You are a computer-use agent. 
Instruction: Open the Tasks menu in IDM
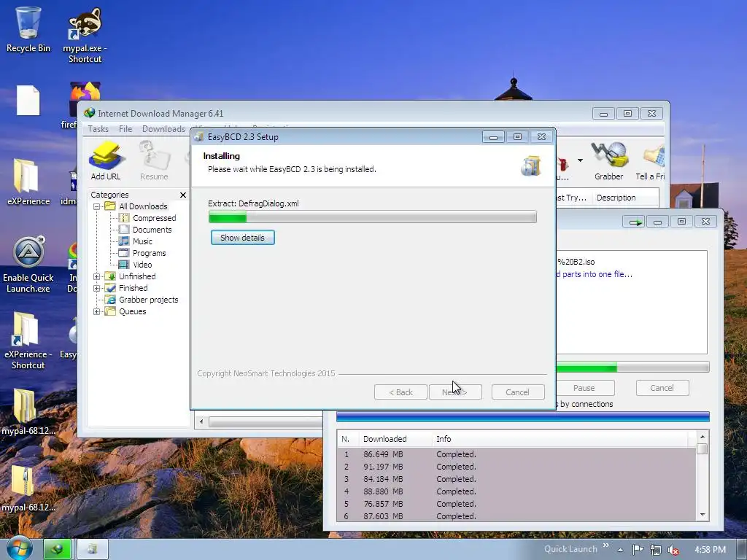98,129
